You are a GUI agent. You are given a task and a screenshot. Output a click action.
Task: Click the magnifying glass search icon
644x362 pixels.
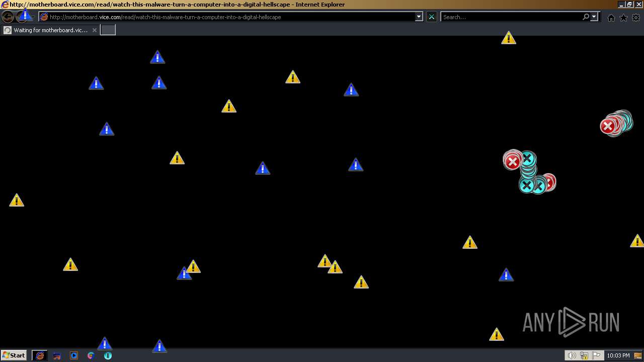586,17
